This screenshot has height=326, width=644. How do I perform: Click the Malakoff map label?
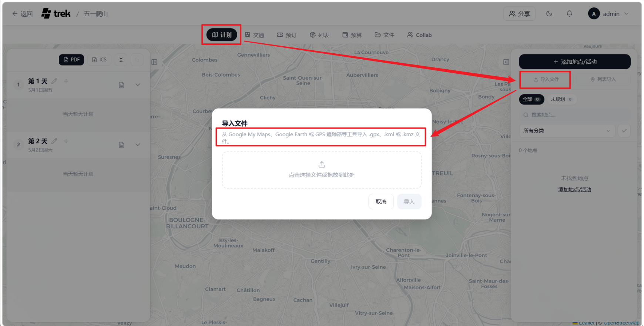[x=264, y=250]
